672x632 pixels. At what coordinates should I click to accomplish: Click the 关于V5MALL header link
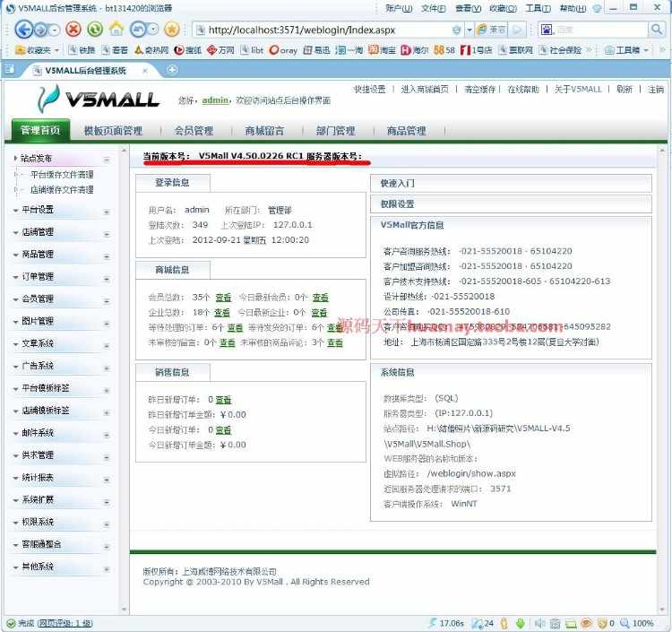coord(578,89)
